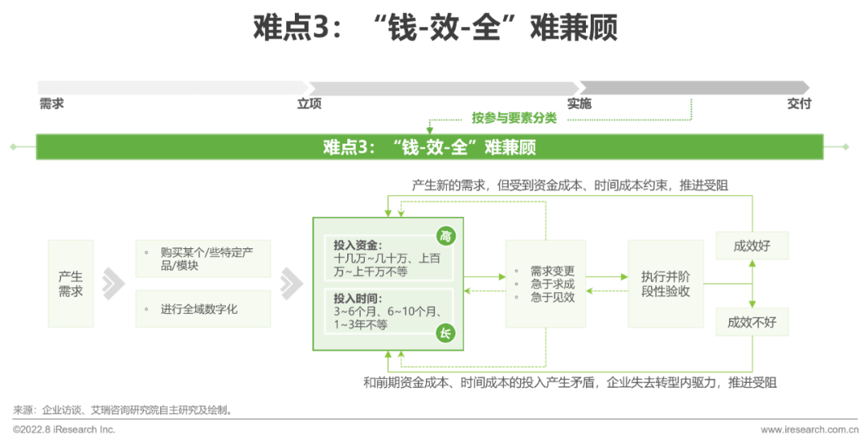Select the 进行全域数字化 box
This screenshot has height=444, width=868.
pos(203,309)
